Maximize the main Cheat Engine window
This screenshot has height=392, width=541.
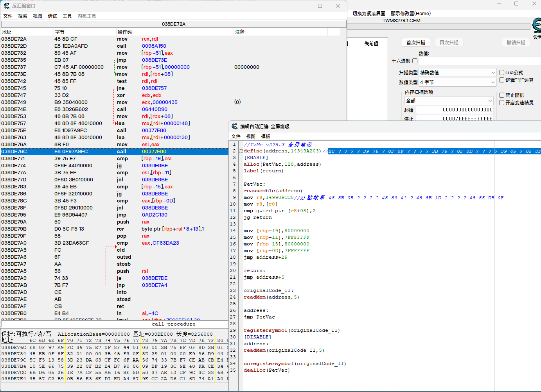516,4
